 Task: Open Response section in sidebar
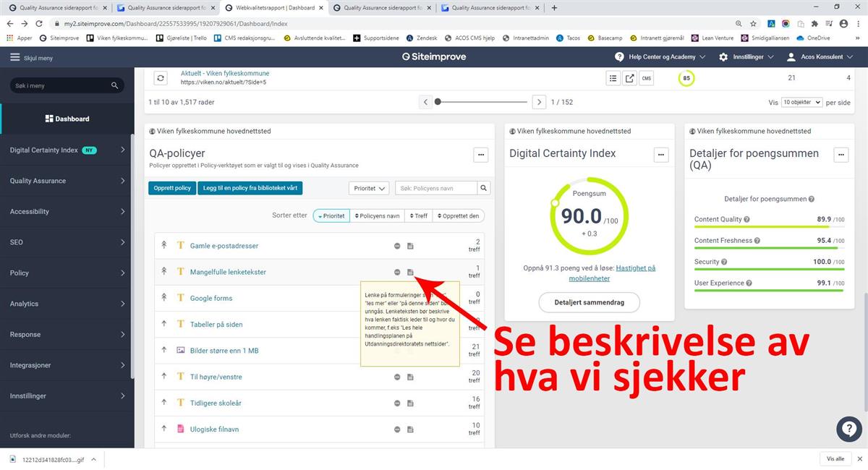[67, 335]
